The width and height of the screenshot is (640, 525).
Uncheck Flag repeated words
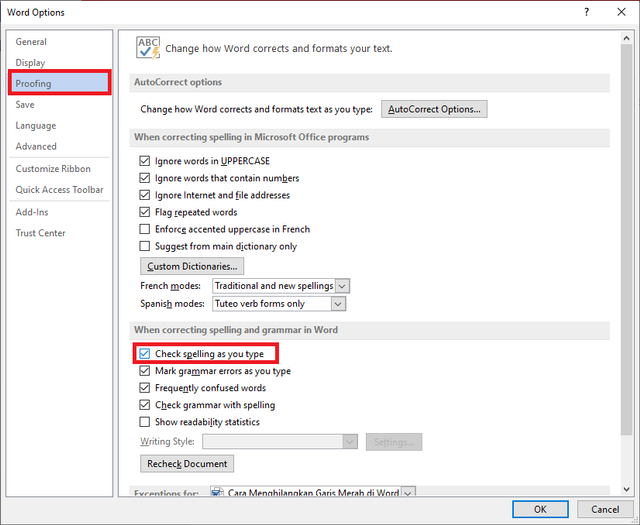pos(144,212)
